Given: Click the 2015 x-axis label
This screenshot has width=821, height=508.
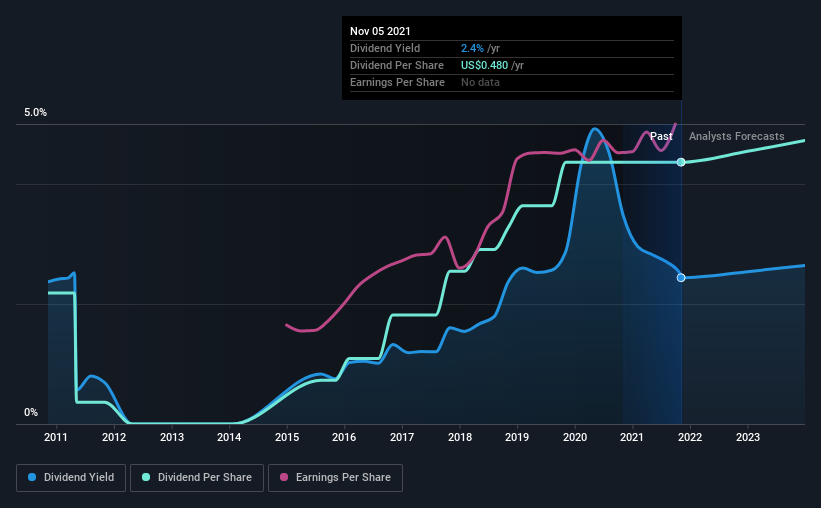Looking at the screenshot, I should tap(287, 437).
